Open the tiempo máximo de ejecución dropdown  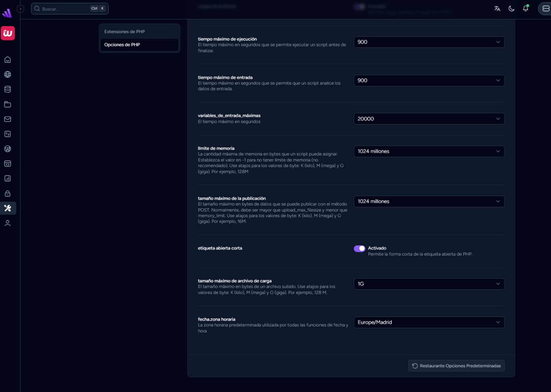coord(429,42)
